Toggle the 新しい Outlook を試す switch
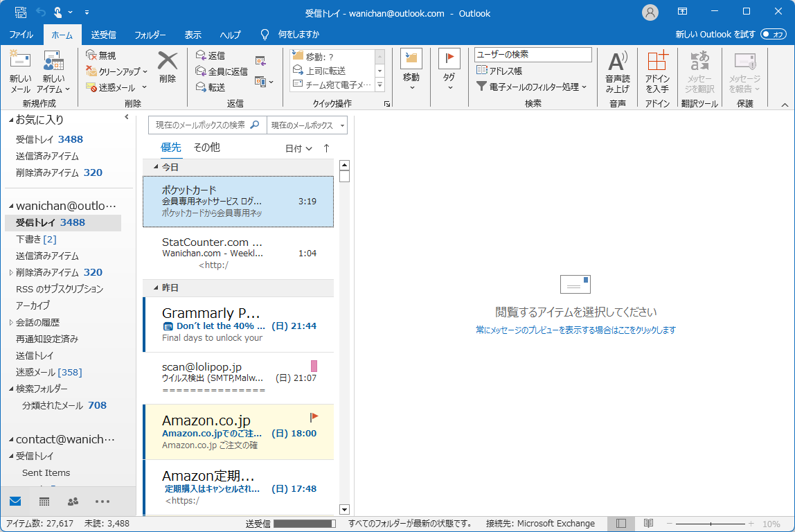795x532 pixels. [x=774, y=34]
